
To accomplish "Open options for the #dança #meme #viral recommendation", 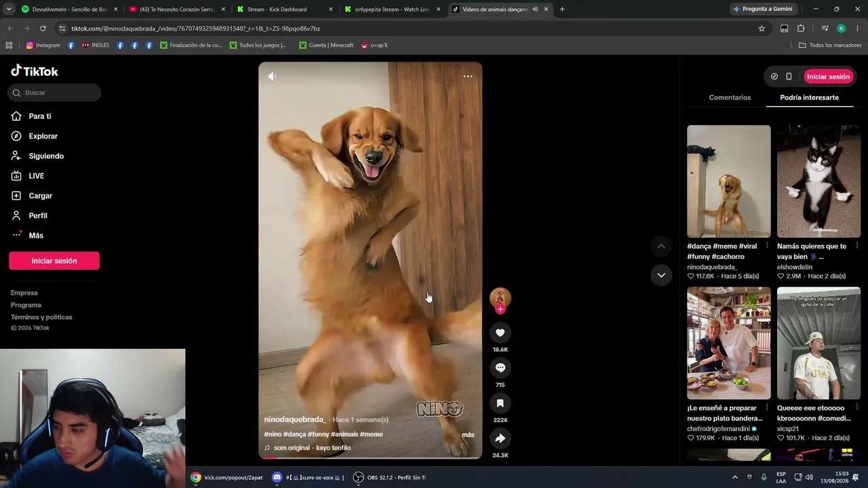I will (767, 246).
